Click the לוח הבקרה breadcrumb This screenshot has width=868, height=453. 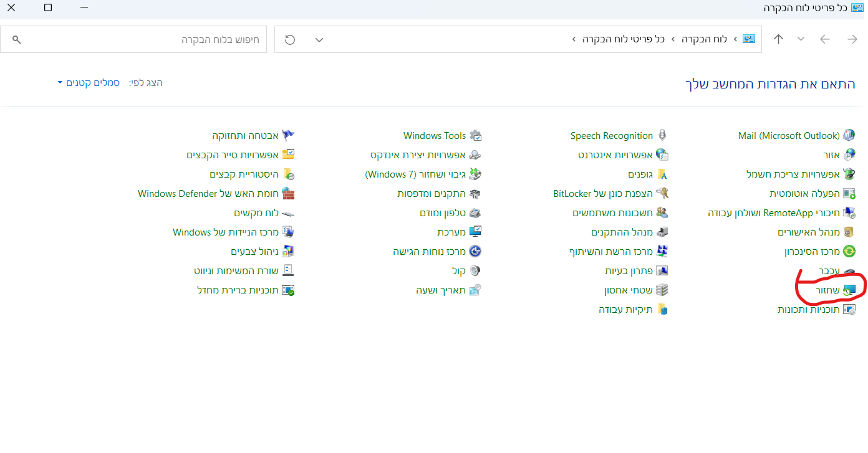tap(705, 39)
